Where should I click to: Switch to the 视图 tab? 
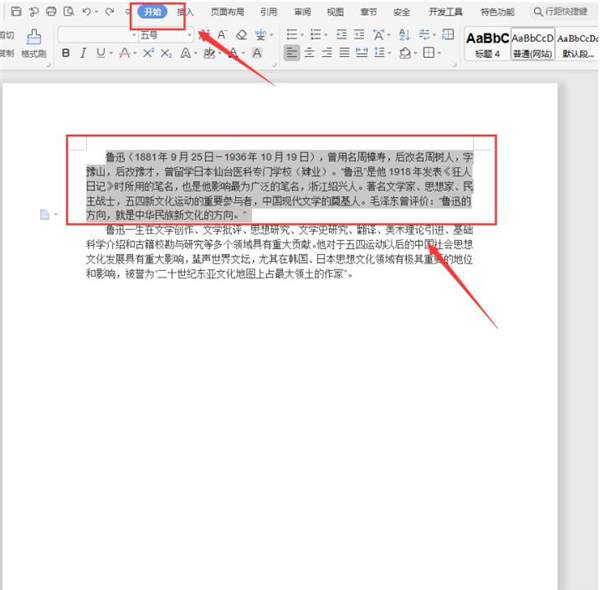pos(335,12)
